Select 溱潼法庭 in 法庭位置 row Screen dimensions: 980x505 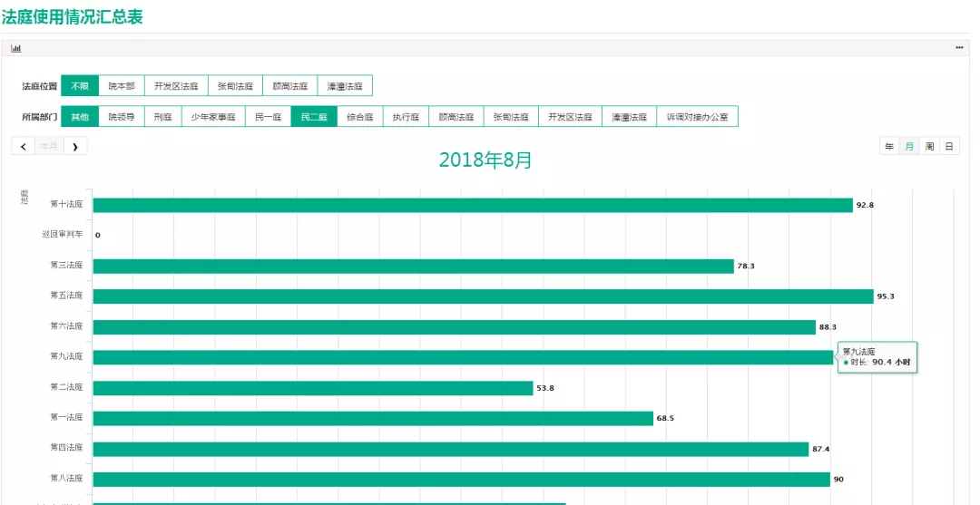345,86
